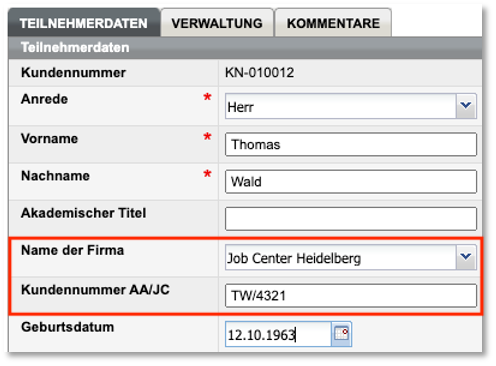Select the Teilnehmerdaten tab
The width and height of the screenshot is (496, 366).
(84, 23)
